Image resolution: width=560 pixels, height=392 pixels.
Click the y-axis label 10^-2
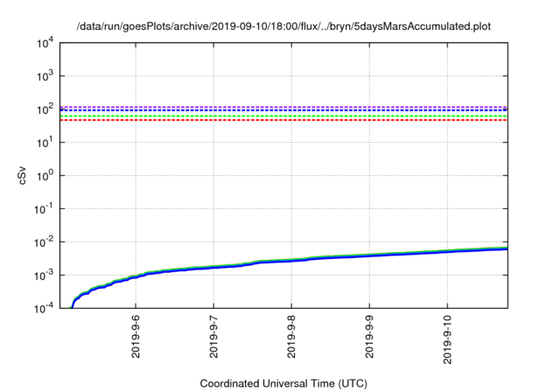45,242
